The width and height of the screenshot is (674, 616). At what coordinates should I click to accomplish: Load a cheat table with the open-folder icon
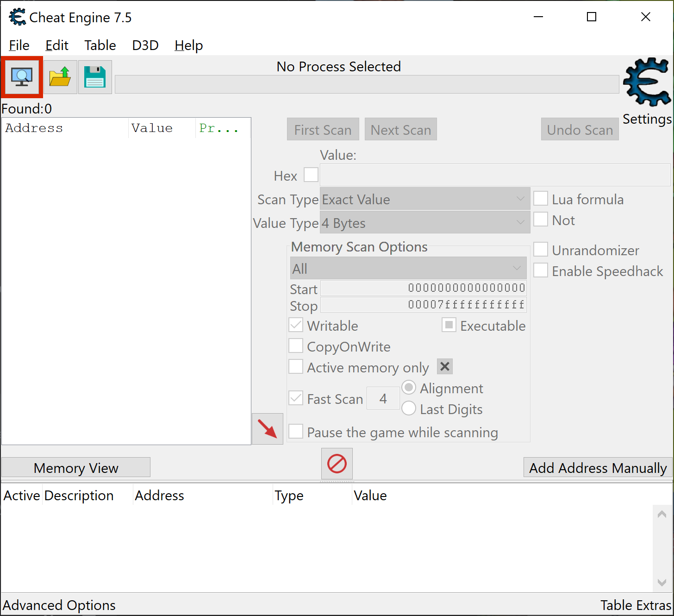pyautogui.click(x=60, y=77)
